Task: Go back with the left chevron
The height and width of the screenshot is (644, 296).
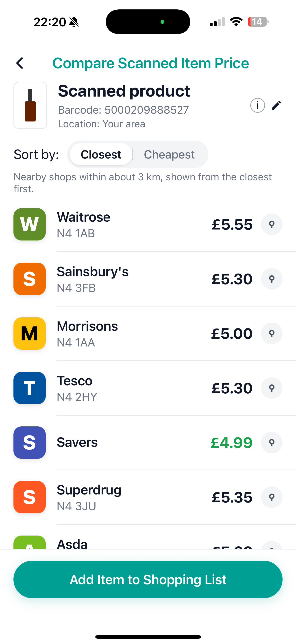Action: [x=20, y=63]
